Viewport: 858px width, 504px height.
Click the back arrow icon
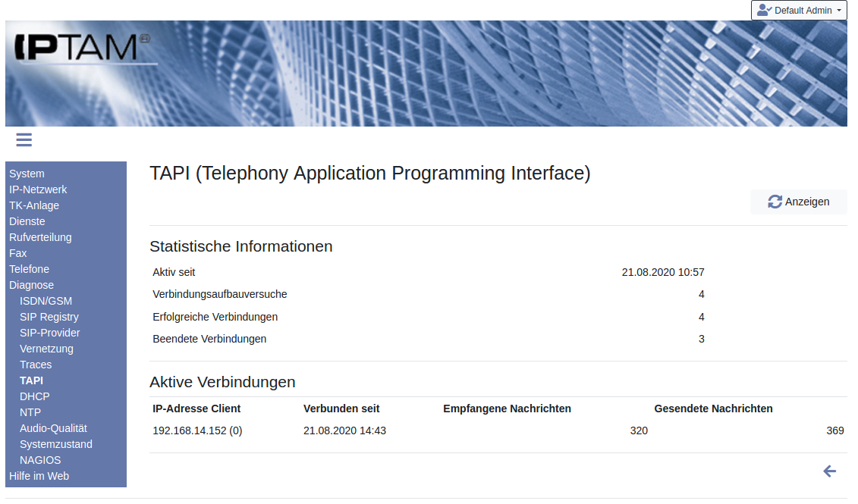pyautogui.click(x=829, y=471)
